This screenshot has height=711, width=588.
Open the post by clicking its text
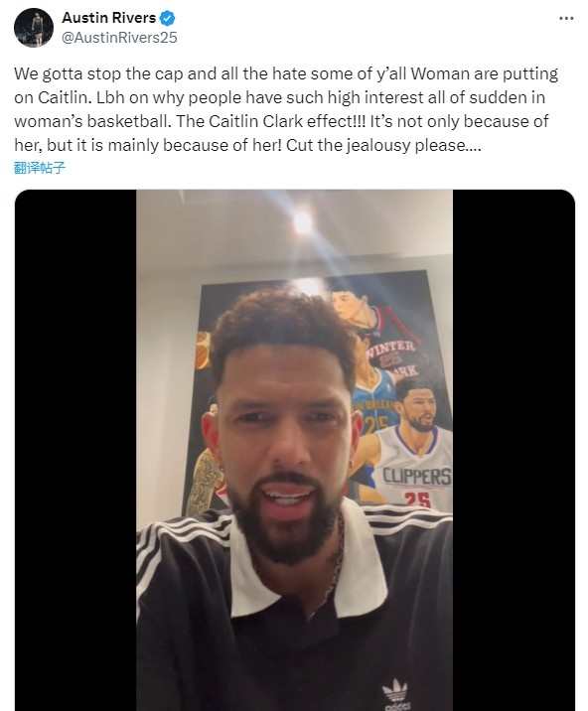[x=286, y=109]
